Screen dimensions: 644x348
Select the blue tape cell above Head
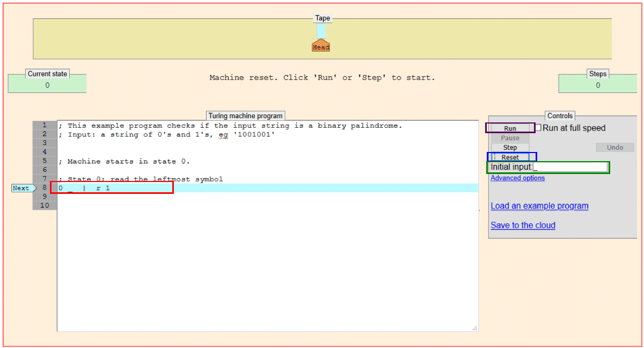click(x=321, y=31)
